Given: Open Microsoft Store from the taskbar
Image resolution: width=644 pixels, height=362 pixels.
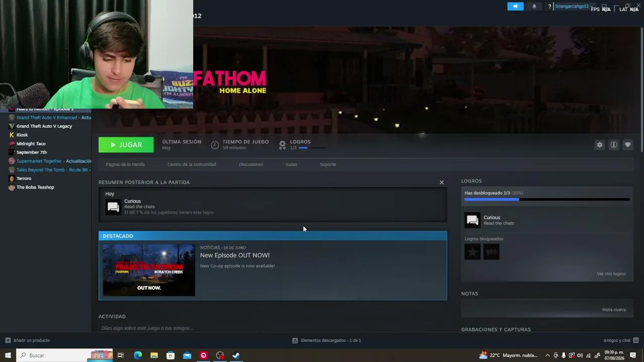Looking at the screenshot, I should coord(171,355).
